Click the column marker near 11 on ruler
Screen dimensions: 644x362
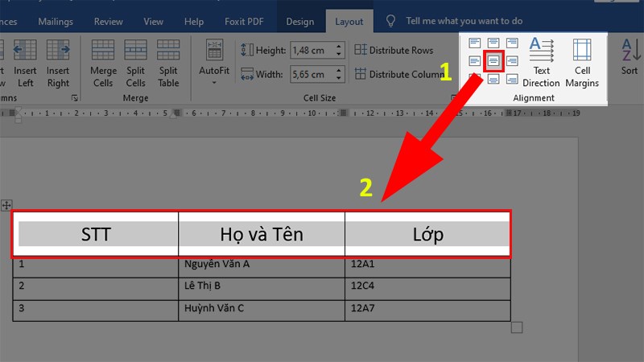(x=344, y=113)
